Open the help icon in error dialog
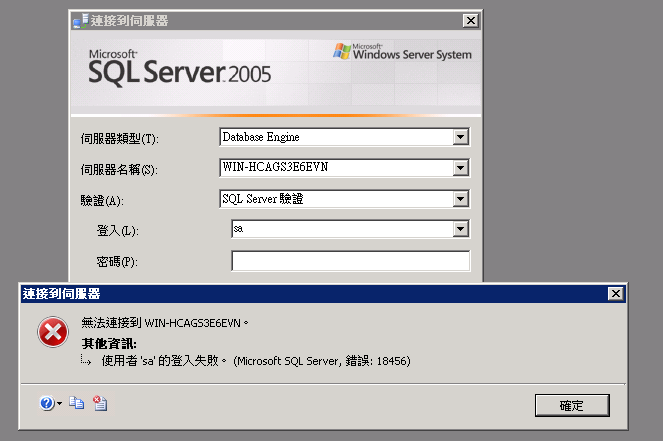663x441 pixels. [47, 403]
